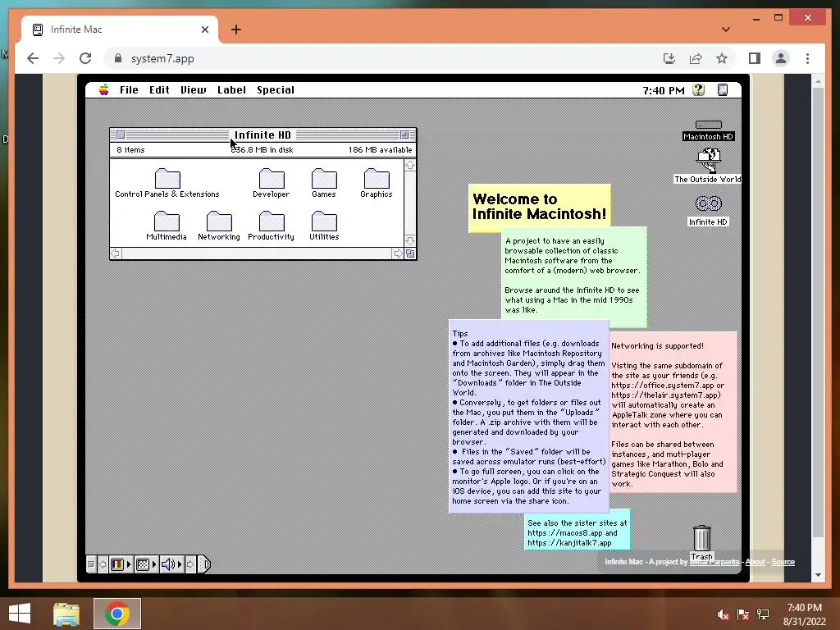Viewport: 840px width, 630px height.
Task: Click the muted volume tray icon
Action: click(723, 614)
